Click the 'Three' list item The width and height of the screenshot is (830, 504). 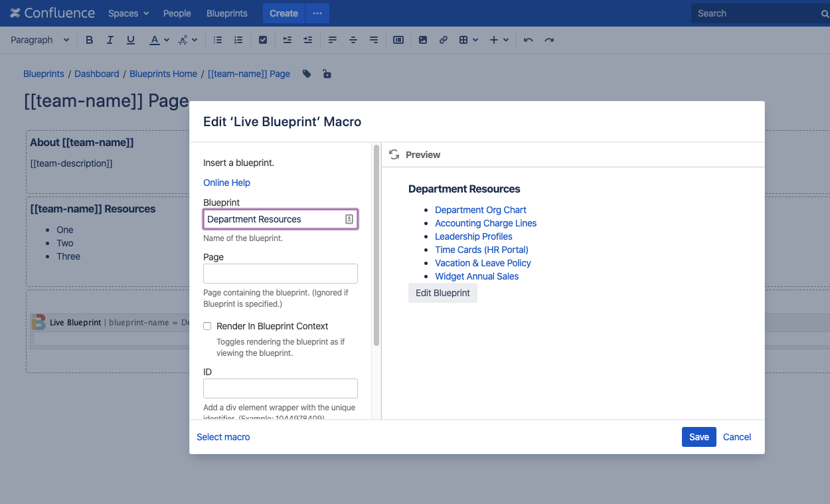click(x=68, y=256)
